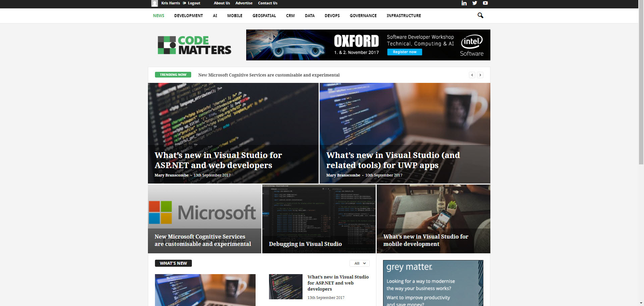Click the WHAT'S NEW section heading
This screenshot has height=306, width=644.
pyautogui.click(x=173, y=263)
